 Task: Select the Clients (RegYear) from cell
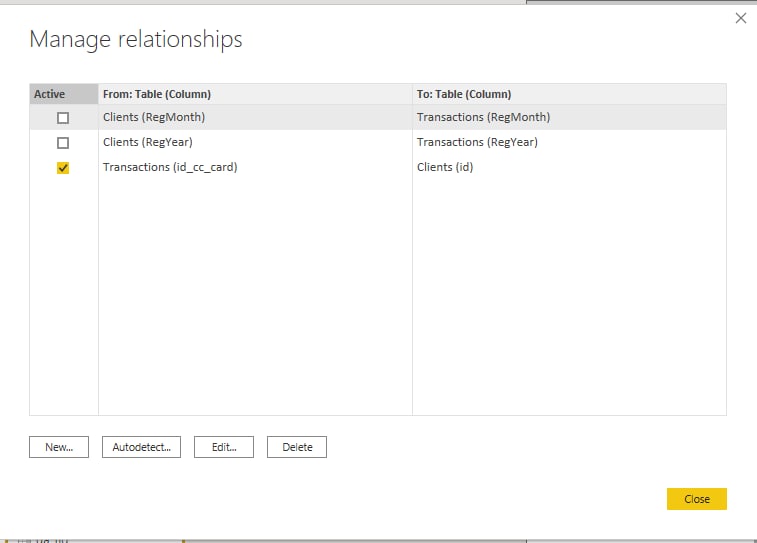click(255, 142)
